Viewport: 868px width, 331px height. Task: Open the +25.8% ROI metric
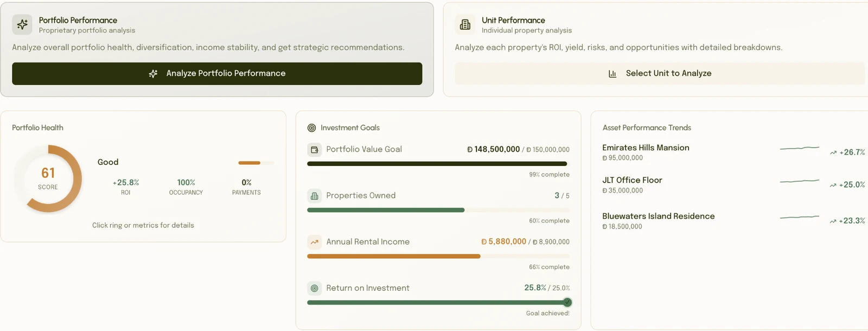125,187
